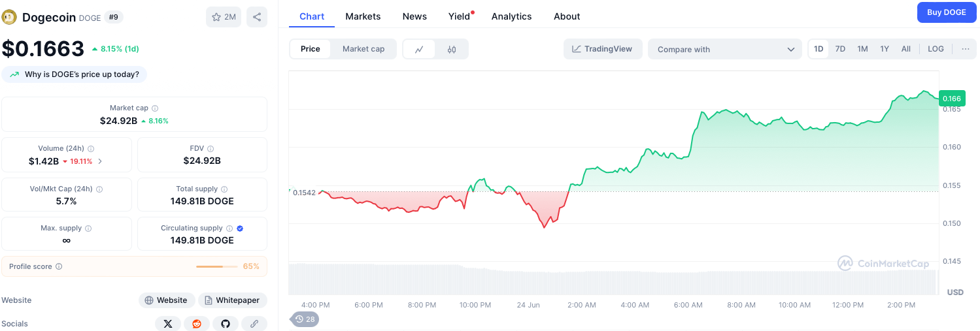The width and height of the screenshot is (980, 331).
Task: Click the verified badge beside Circulating supply
Action: click(240, 229)
